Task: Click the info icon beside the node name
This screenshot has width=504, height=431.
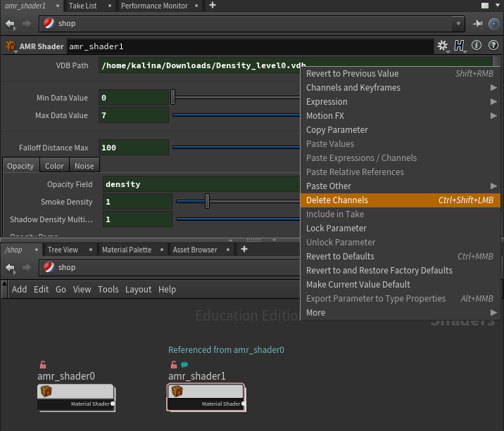Action: click(477, 46)
